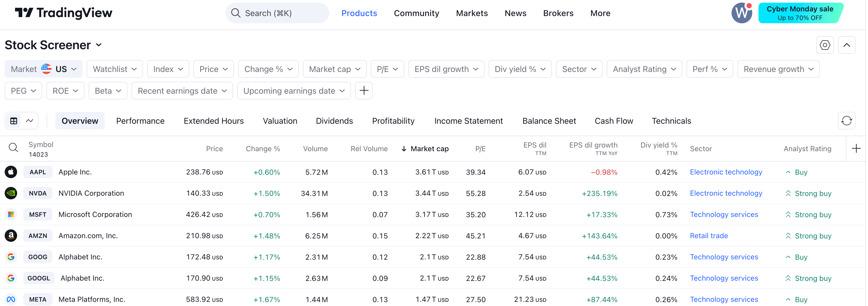Expand the ROE filter
Viewport: 868px width, 306px height.
tap(65, 91)
